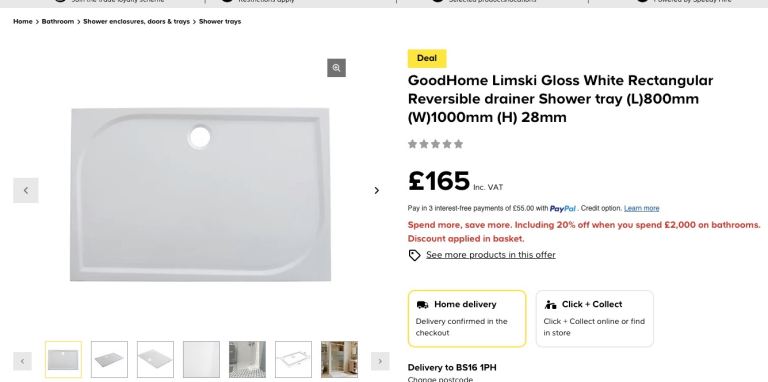Select the line drawing diagram thumbnail
768x382 pixels.
tap(293, 359)
